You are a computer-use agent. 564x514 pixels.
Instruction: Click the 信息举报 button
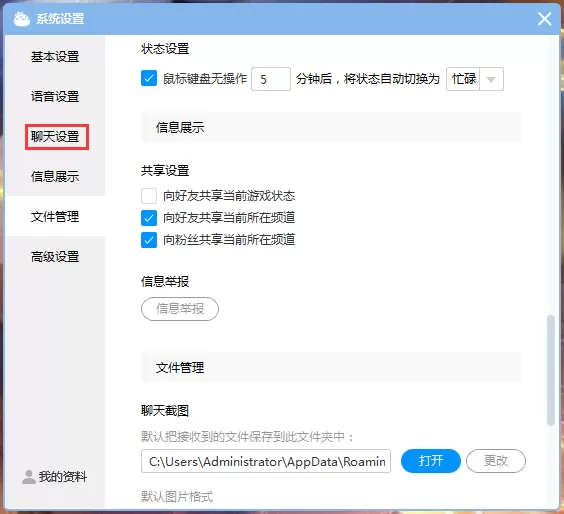[180, 309]
